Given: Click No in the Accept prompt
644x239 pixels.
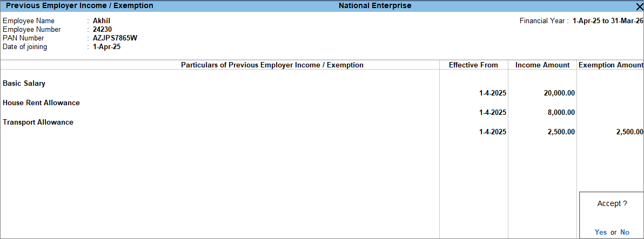Looking at the screenshot, I should [625, 232].
